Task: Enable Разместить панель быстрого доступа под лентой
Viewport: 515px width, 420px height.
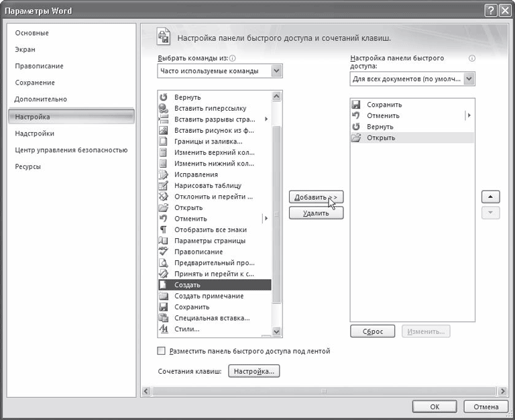Action: pos(161,351)
